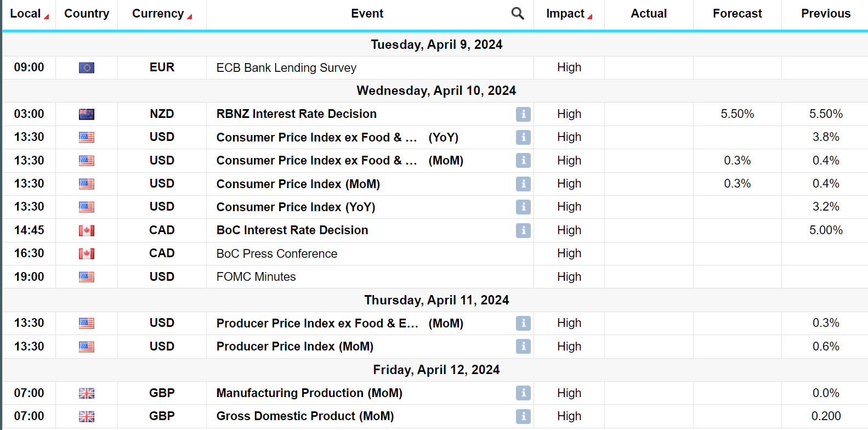Click the Consumer Price Index ex Food (YoY) event
Screen dimensions: 868x430
337,137
